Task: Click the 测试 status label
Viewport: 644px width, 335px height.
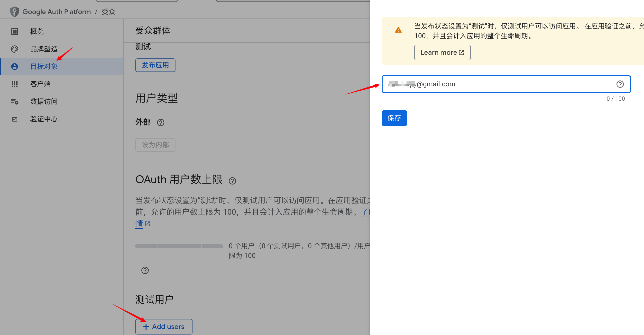Action: tap(143, 47)
